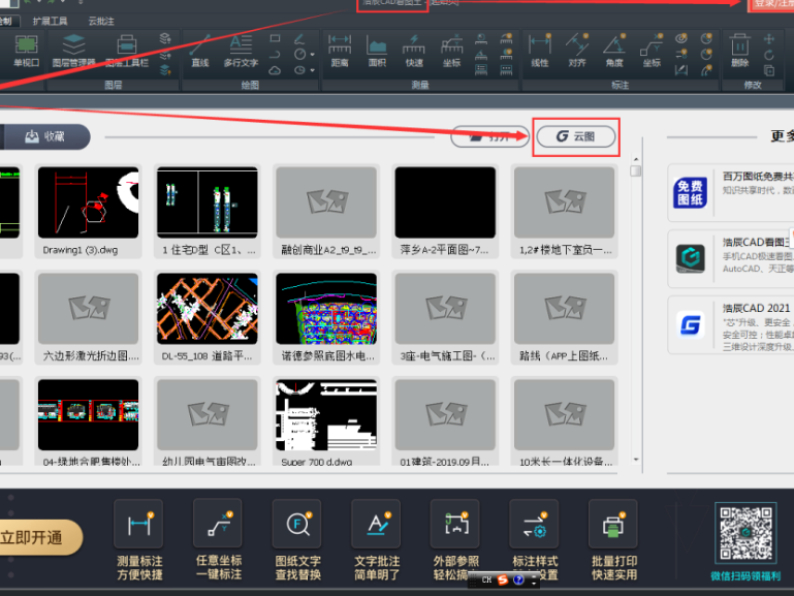
Task: Click the 浩辰CAD看图王 mobile app icon
Action: 690,258
